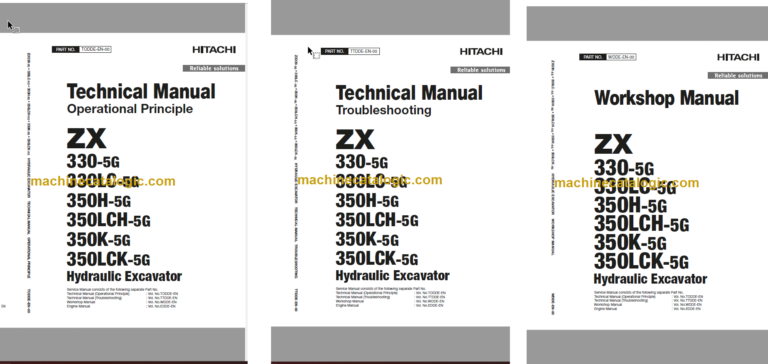The image size is (768, 364).
Task: Click model 350K-5G on Operational Principle cover
Action: tap(98, 240)
